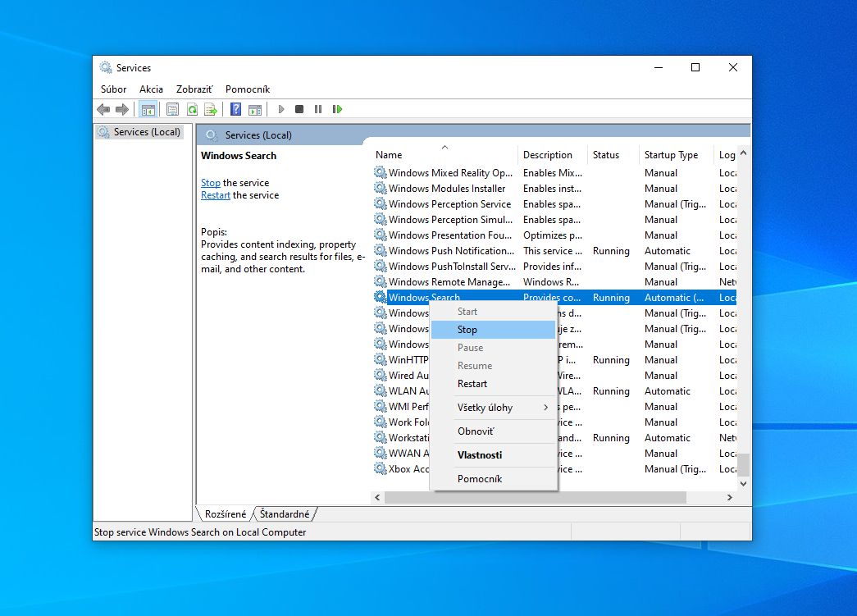
Task: Click gear icon of Windows Modules Installer
Action: [x=381, y=188]
